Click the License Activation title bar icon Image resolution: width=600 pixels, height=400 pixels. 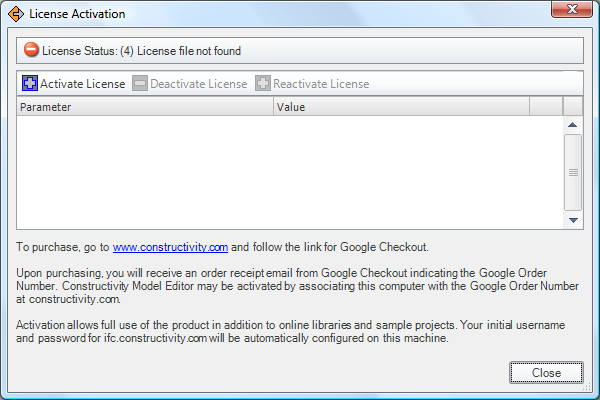click(16, 14)
